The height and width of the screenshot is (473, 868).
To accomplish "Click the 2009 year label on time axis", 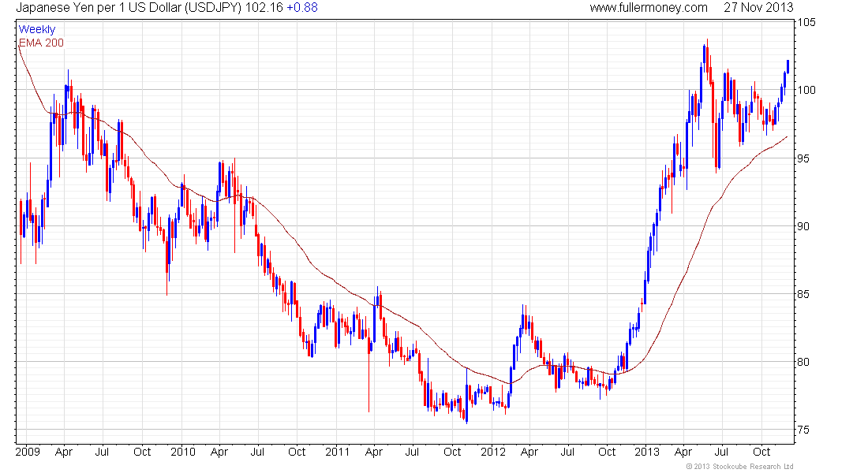I will pyautogui.click(x=28, y=452).
